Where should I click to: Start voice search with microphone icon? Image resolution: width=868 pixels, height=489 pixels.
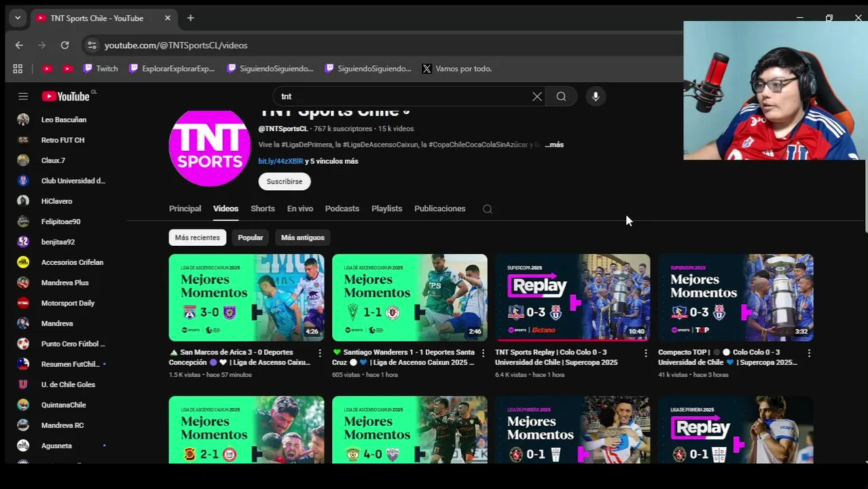coord(596,96)
